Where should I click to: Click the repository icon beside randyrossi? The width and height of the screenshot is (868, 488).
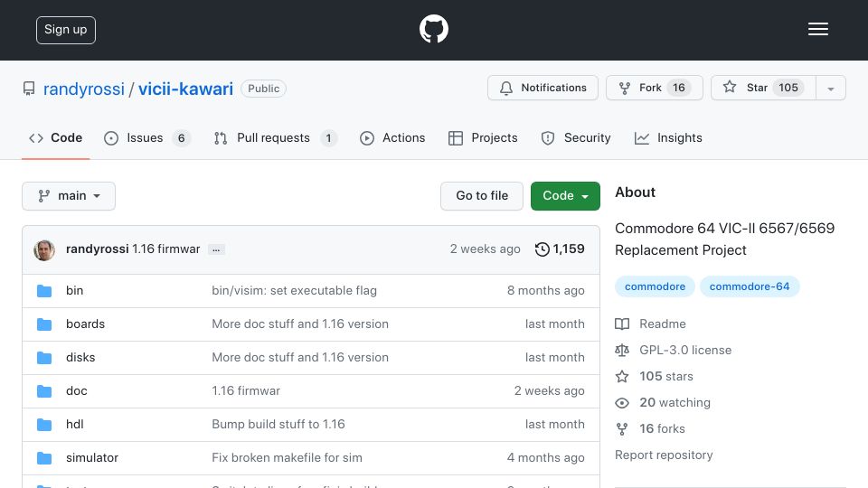pyautogui.click(x=29, y=89)
